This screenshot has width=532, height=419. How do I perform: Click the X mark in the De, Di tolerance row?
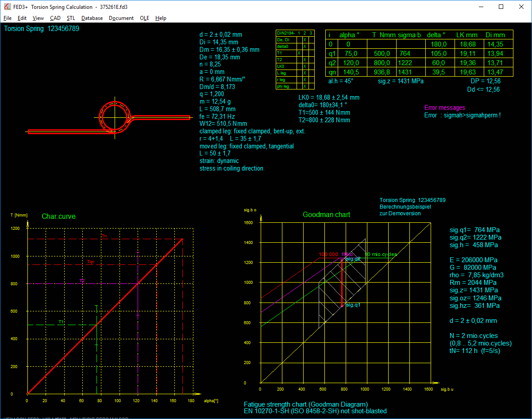[305, 40]
